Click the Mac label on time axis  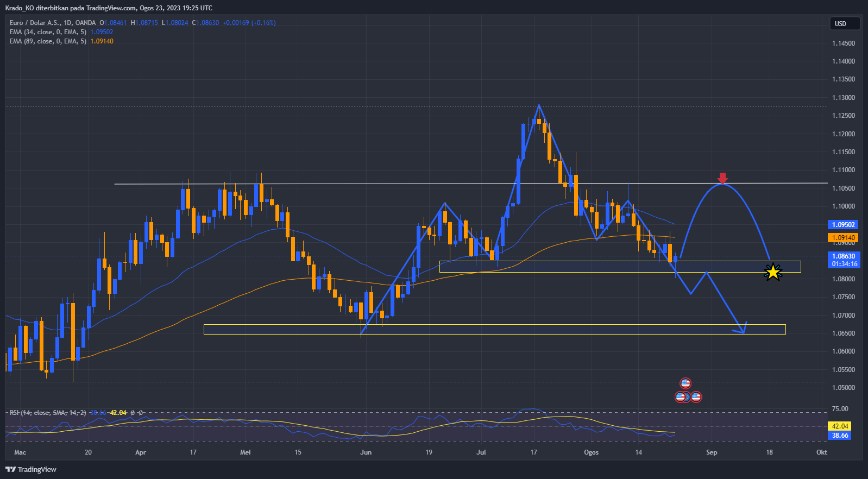coord(20,452)
